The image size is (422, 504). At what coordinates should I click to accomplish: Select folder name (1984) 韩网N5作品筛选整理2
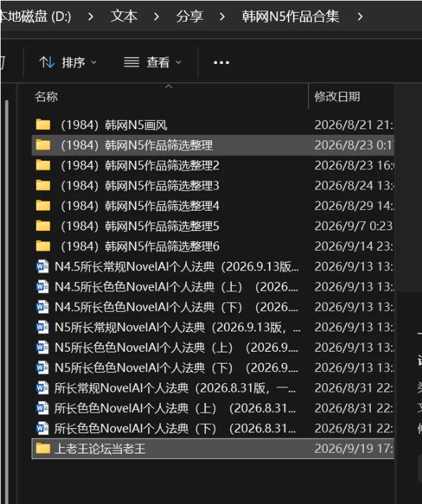(140, 166)
